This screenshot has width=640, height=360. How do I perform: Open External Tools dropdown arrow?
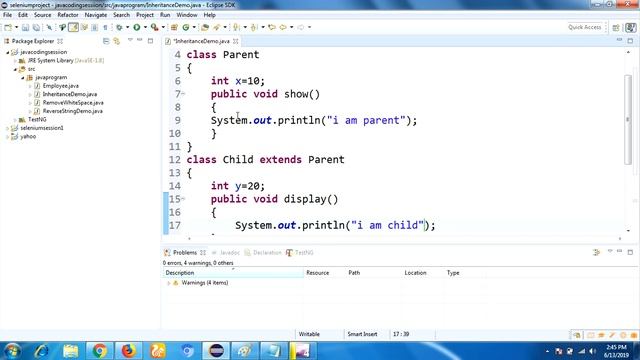tap(163, 27)
